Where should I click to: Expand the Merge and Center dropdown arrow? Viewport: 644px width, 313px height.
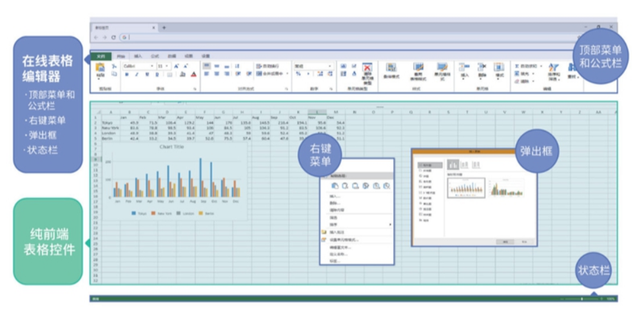288,74
